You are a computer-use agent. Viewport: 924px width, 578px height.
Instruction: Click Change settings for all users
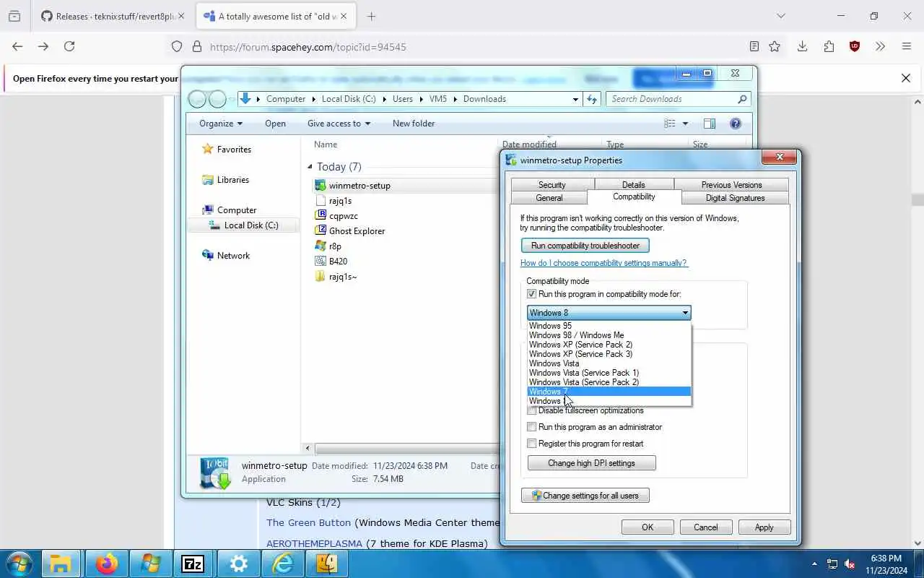(585, 496)
